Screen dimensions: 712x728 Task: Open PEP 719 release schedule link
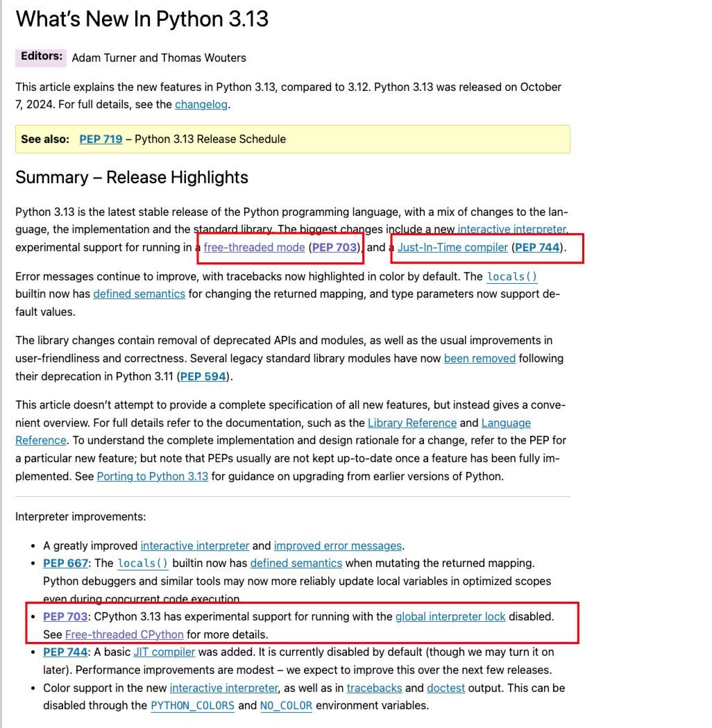[101, 139]
